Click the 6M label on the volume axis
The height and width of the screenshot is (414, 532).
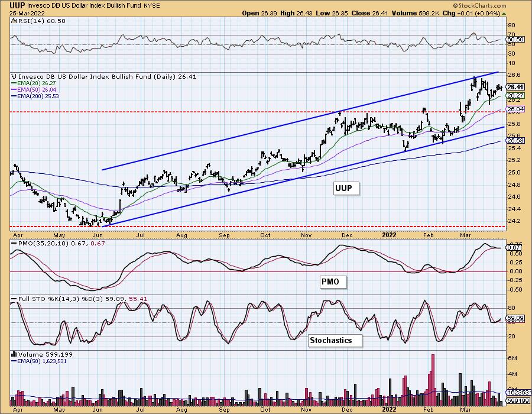pos(512,358)
